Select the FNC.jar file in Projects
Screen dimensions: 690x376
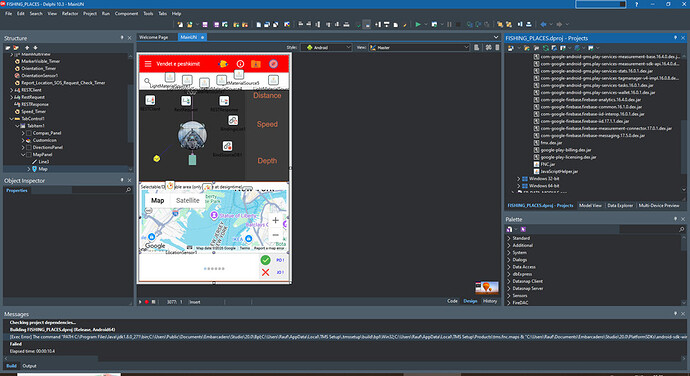[547, 164]
